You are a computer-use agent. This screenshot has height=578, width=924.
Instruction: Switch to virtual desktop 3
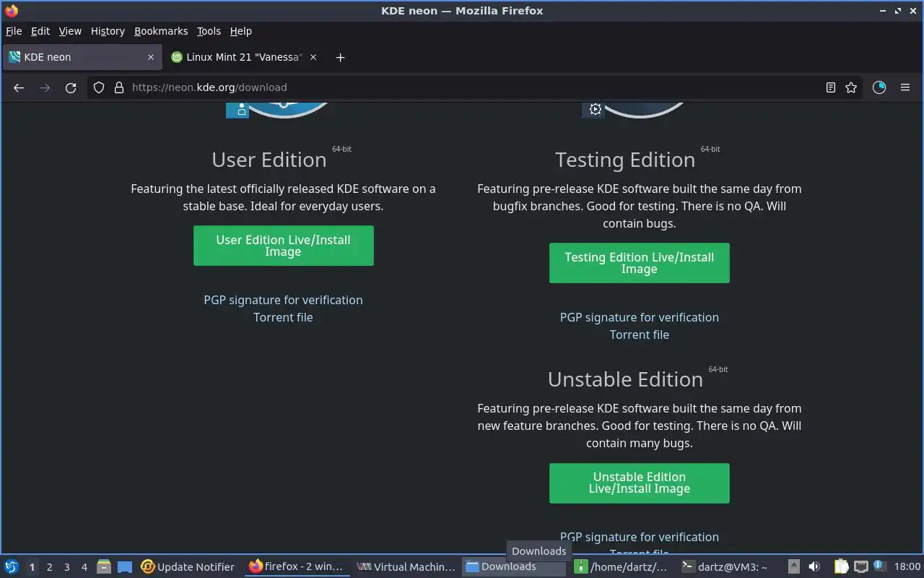(x=66, y=567)
